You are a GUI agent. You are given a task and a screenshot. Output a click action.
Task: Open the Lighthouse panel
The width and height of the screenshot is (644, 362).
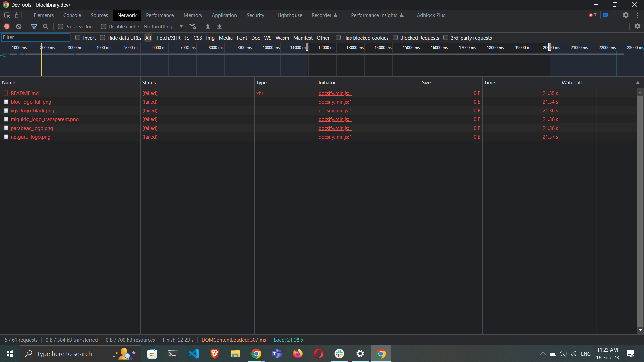(289, 15)
